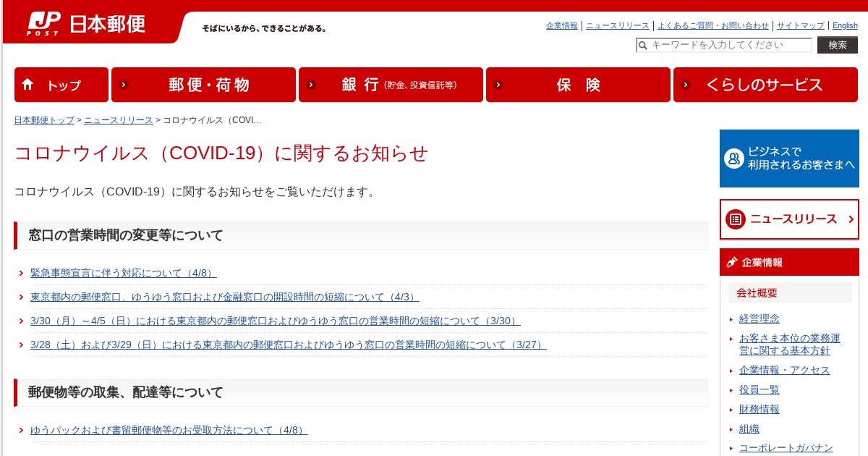Open the 郵便・荷物 navigation menu

click(203, 85)
